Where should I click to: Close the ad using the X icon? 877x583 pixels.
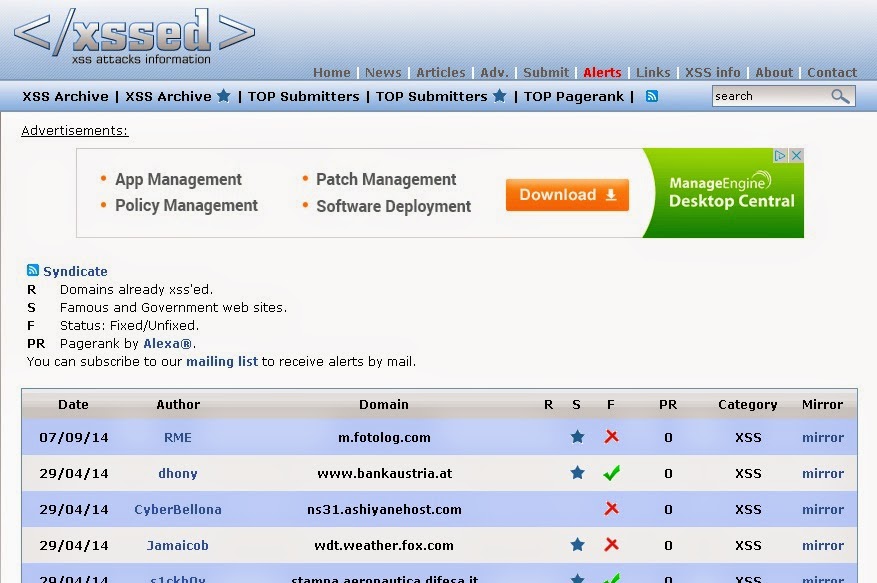pos(797,156)
